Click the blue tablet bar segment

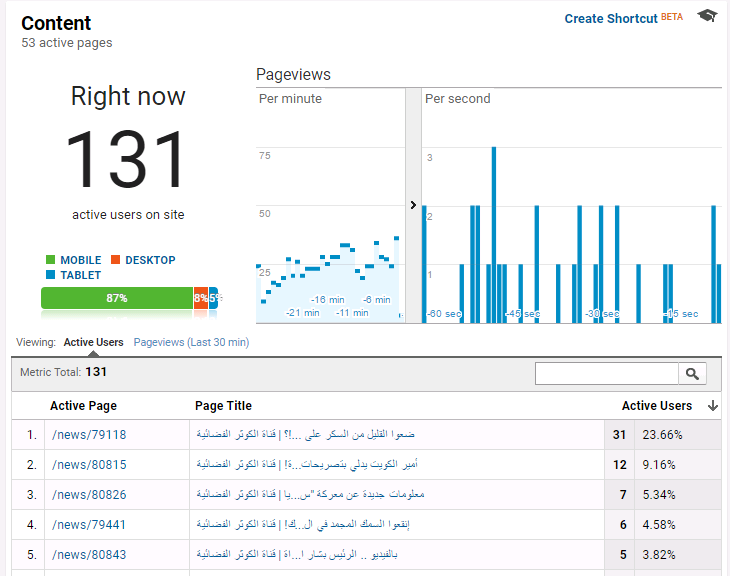tap(214, 298)
